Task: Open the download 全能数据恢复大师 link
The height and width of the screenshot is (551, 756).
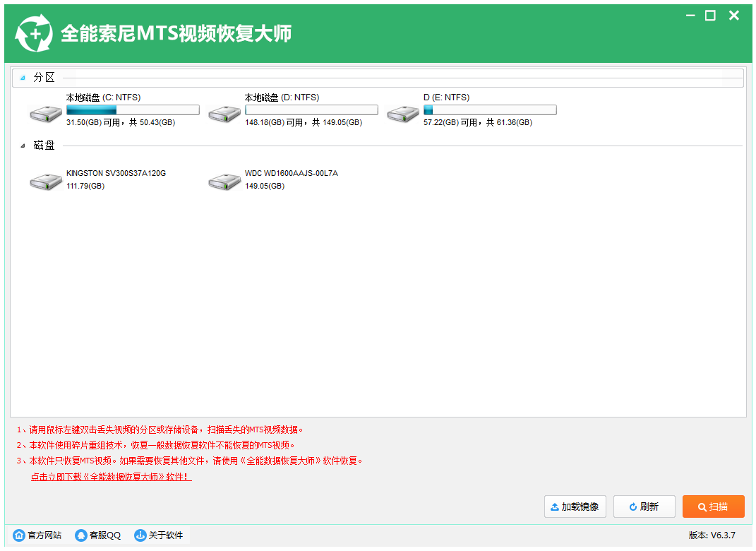Action: tap(111, 477)
